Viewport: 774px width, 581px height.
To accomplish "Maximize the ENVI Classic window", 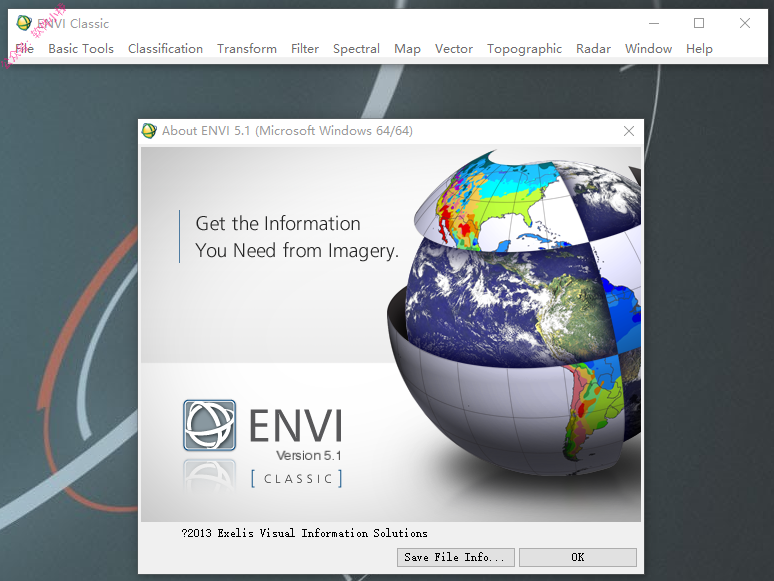I will click(x=699, y=23).
